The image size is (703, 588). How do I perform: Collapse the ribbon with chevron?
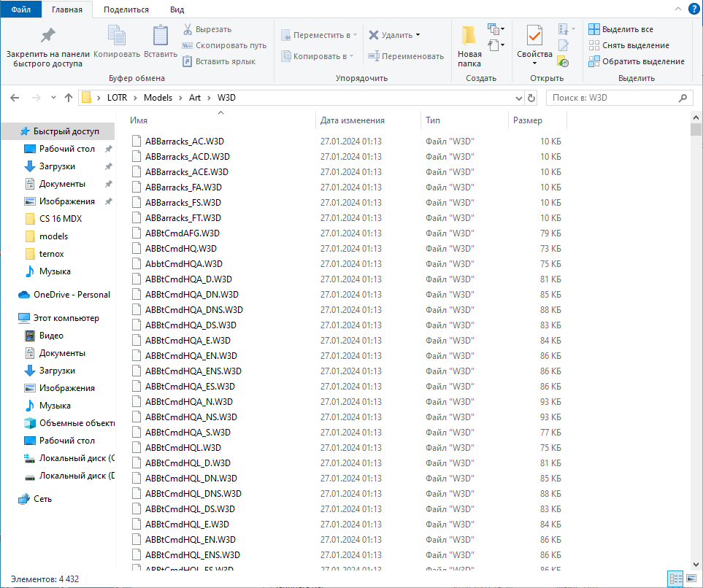[678, 9]
